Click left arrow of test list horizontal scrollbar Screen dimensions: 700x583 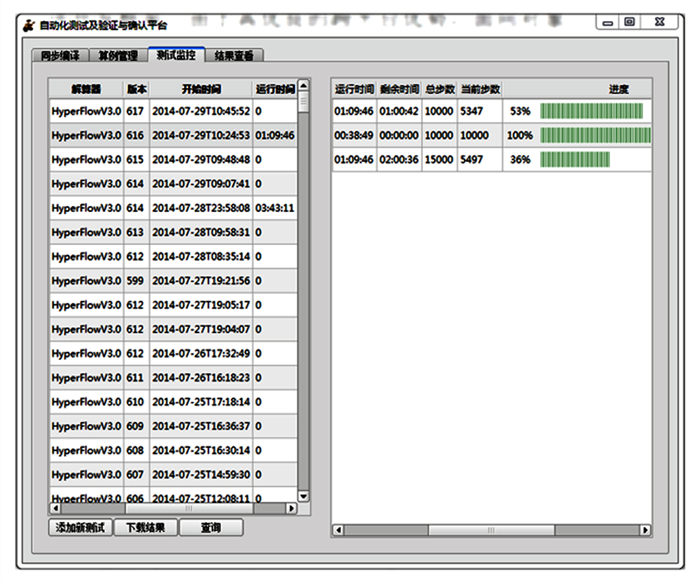[53, 509]
